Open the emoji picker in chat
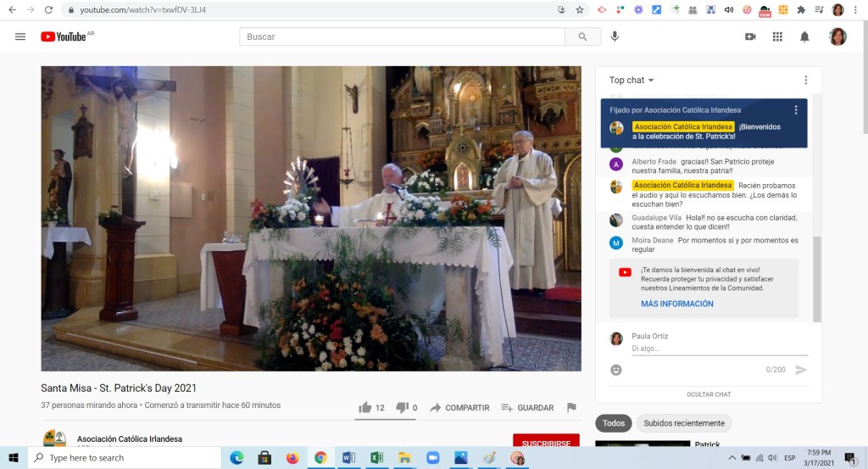Screen dimensions: 868x469 tap(616, 370)
